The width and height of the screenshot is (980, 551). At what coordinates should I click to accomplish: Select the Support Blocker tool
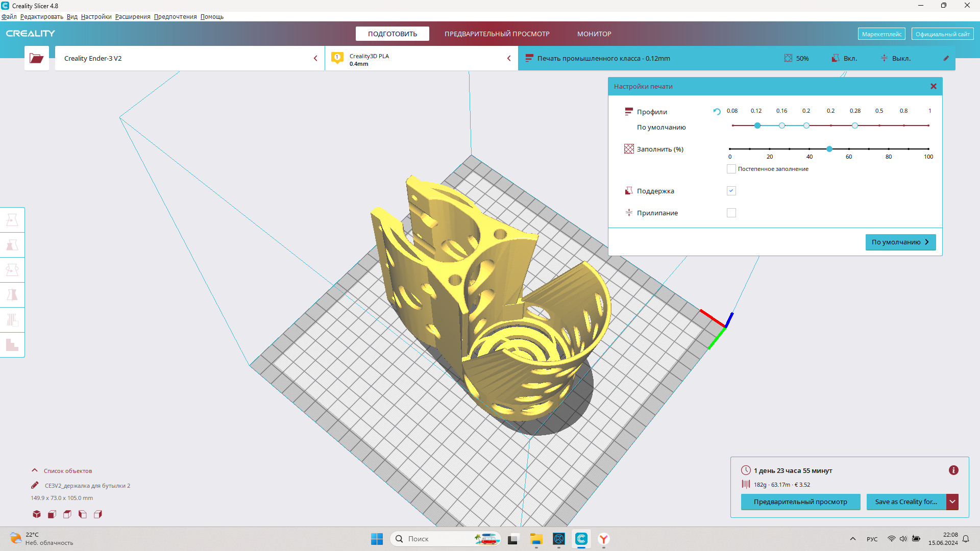(x=12, y=345)
